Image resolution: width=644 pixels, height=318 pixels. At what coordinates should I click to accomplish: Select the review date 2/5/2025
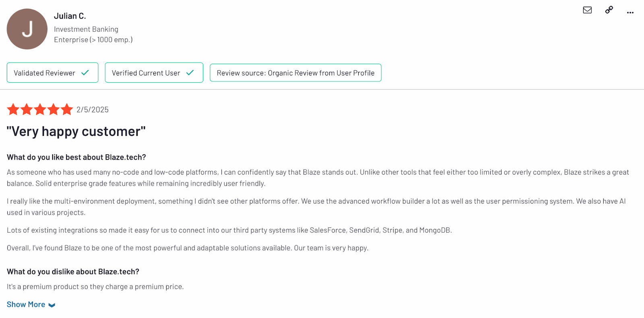[x=93, y=110]
